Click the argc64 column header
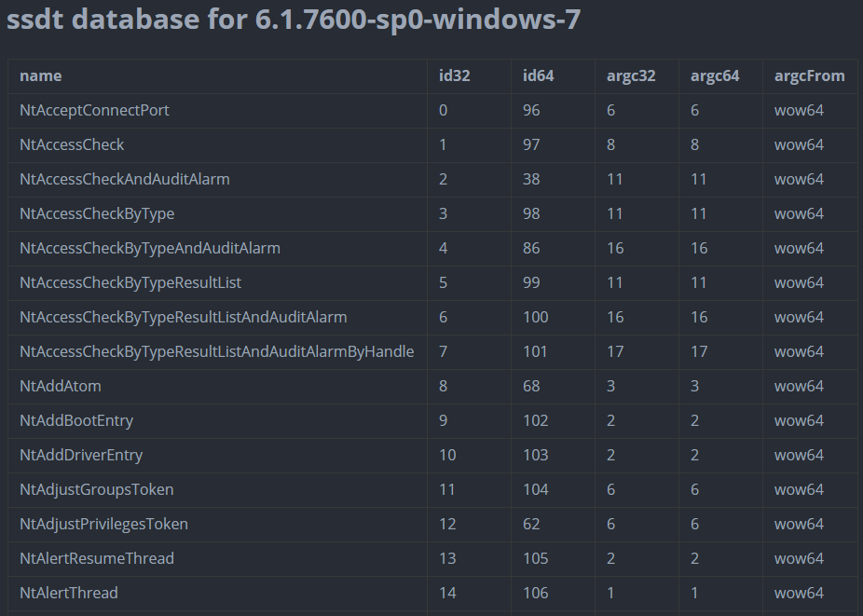This screenshot has width=863, height=616. [715, 76]
